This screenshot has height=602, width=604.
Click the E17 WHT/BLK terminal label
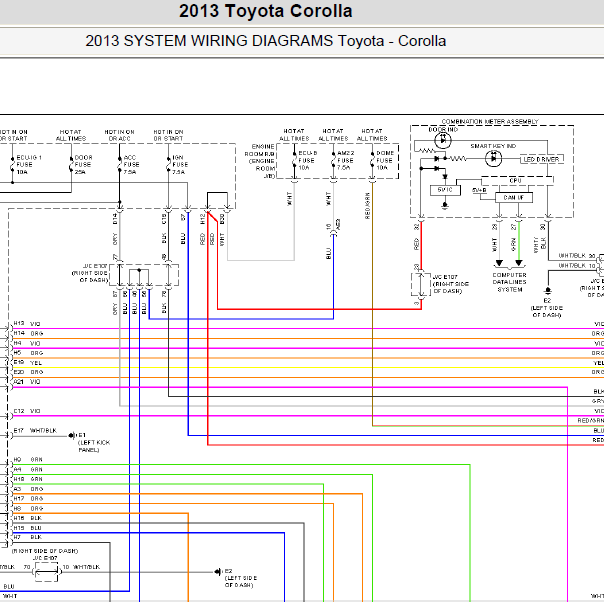pyautogui.click(x=35, y=431)
